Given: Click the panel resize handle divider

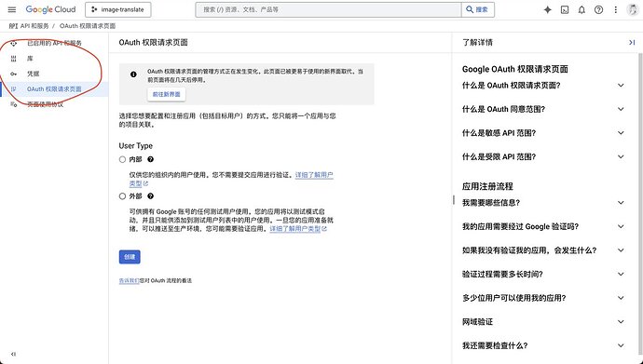Looking at the screenshot, I should pyautogui.click(x=453, y=200).
